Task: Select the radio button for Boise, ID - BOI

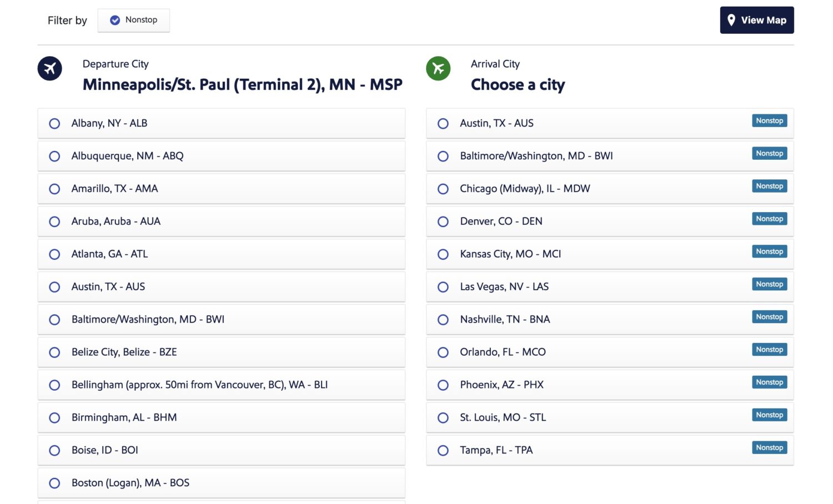Action: [x=54, y=450]
